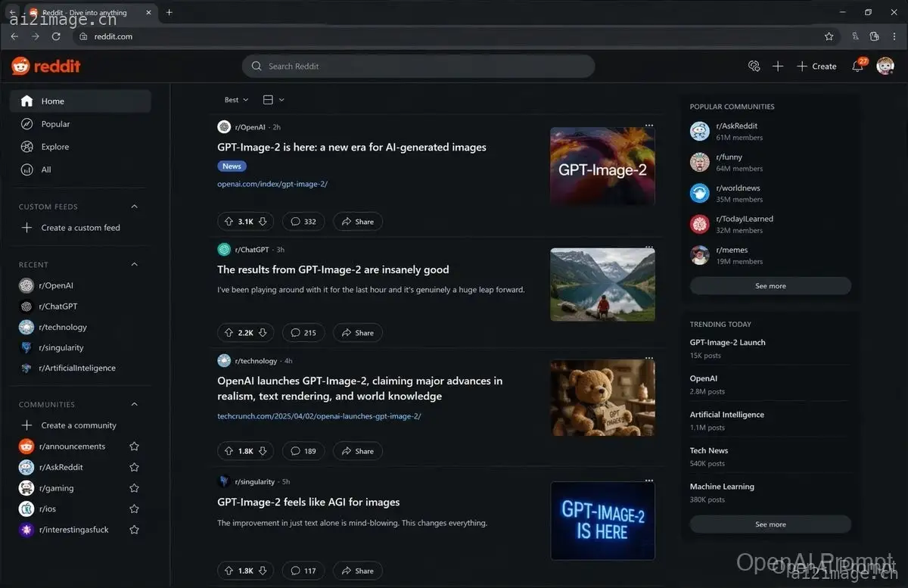Click the r/AskReddit avatar in Popular Communities
Image resolution: width=908 pixels, height=588 pixels.
[x=700, y=131]
